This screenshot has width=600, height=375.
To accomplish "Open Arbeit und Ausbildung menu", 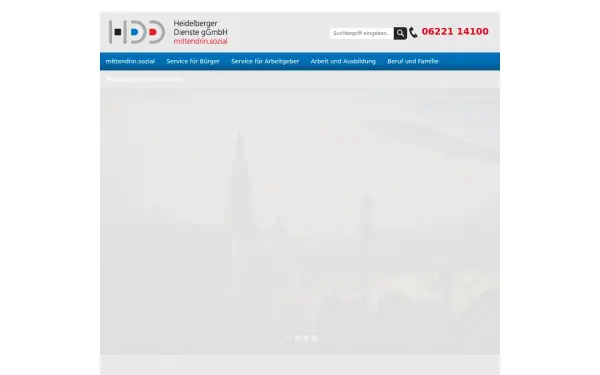I will [x=343, y=61].
